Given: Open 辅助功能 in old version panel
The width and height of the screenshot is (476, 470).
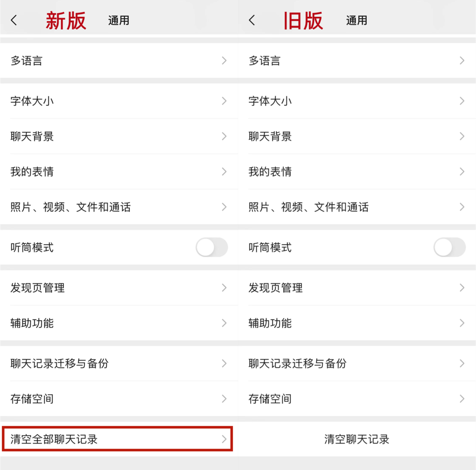Looking at the screenshot, I should 270,323.
